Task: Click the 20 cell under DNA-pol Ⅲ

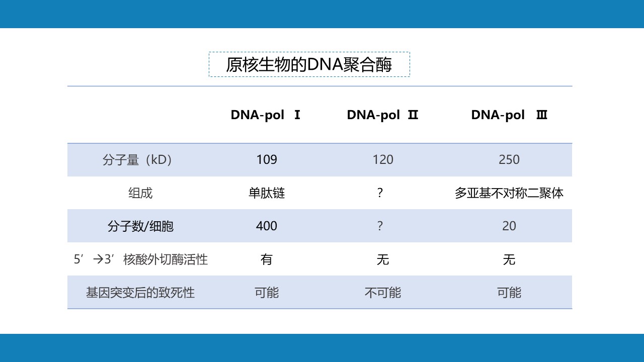Action: (x=509, y=226)
